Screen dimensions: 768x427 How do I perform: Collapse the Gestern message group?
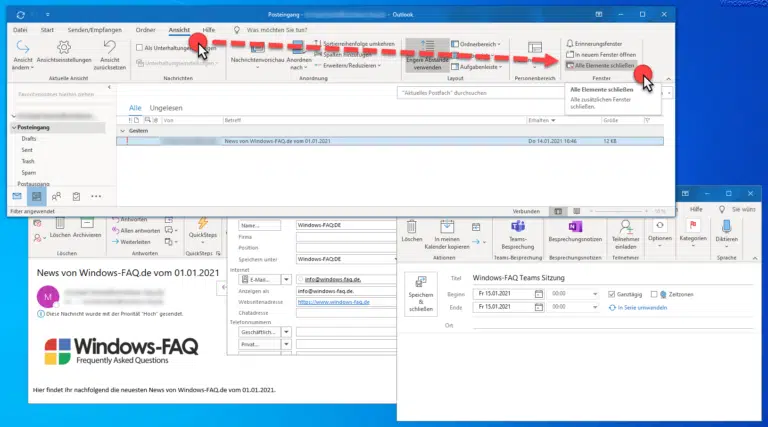tap(122, 131)
